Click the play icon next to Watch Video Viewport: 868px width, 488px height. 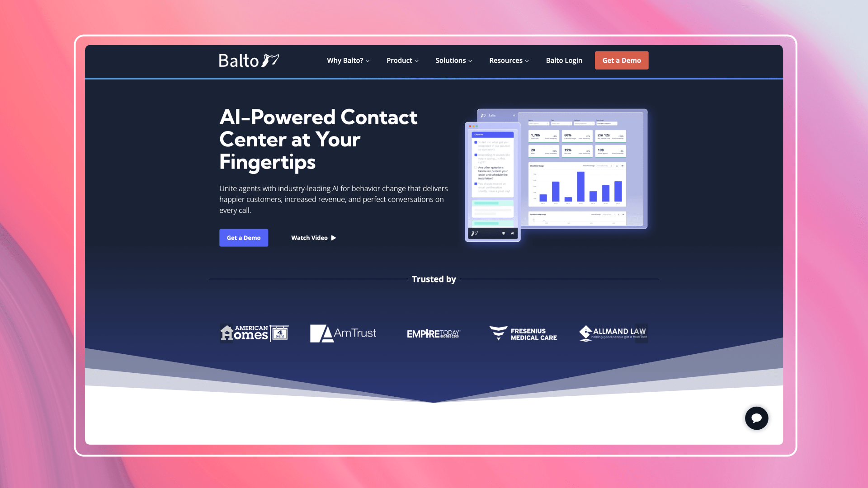(335, 238)
